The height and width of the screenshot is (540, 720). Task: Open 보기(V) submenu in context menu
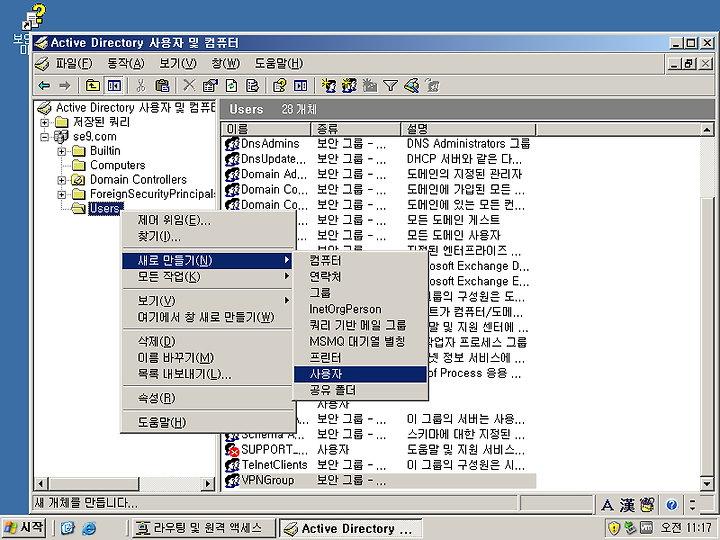(207, 301)
